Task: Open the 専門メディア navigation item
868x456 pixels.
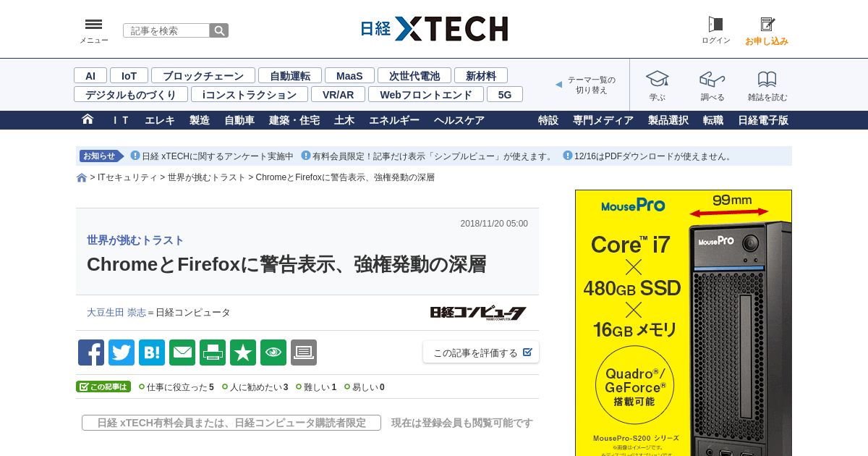Action: 603,120
